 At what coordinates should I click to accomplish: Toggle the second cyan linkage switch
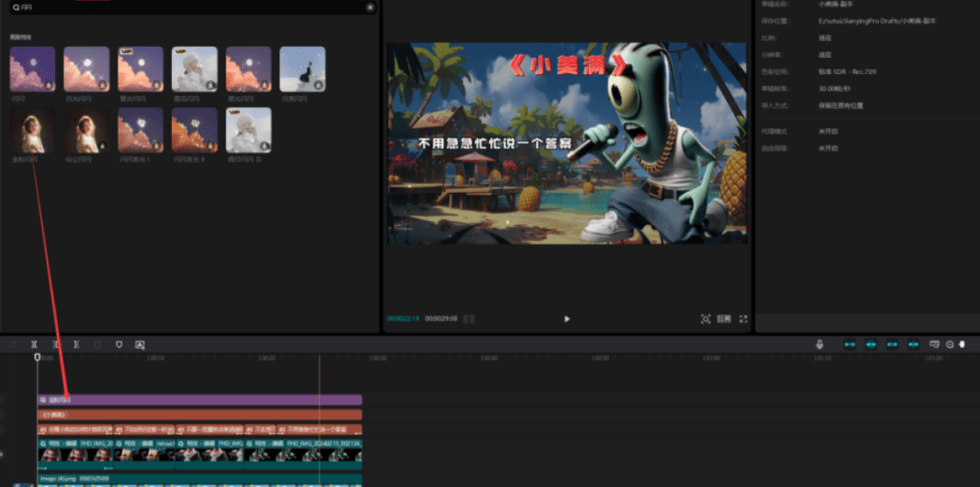coord(871,344)
